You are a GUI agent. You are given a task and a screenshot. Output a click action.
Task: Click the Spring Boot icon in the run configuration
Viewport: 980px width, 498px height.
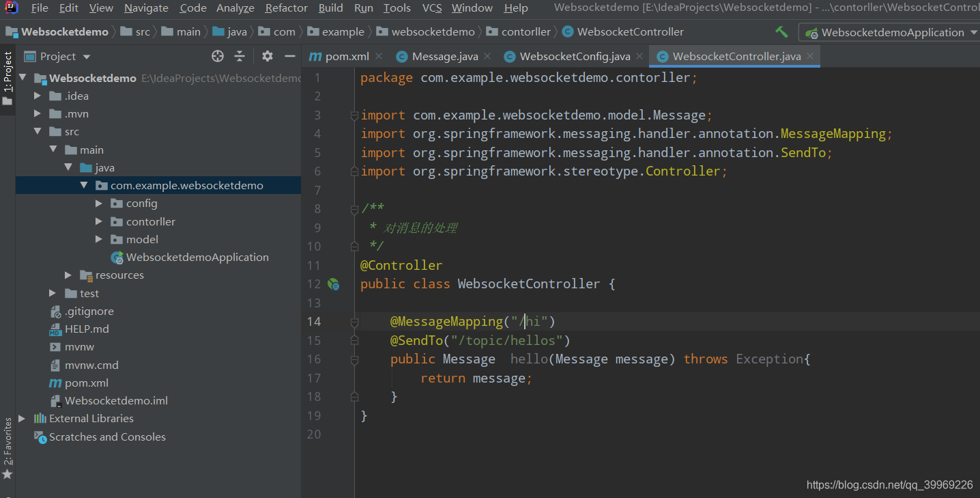click(x=811, y=31)
